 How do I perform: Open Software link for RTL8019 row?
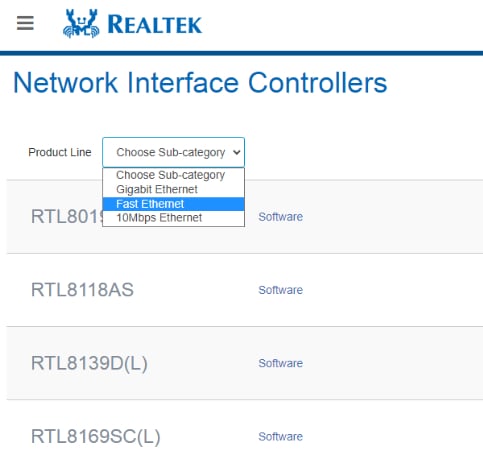(280, 217)
